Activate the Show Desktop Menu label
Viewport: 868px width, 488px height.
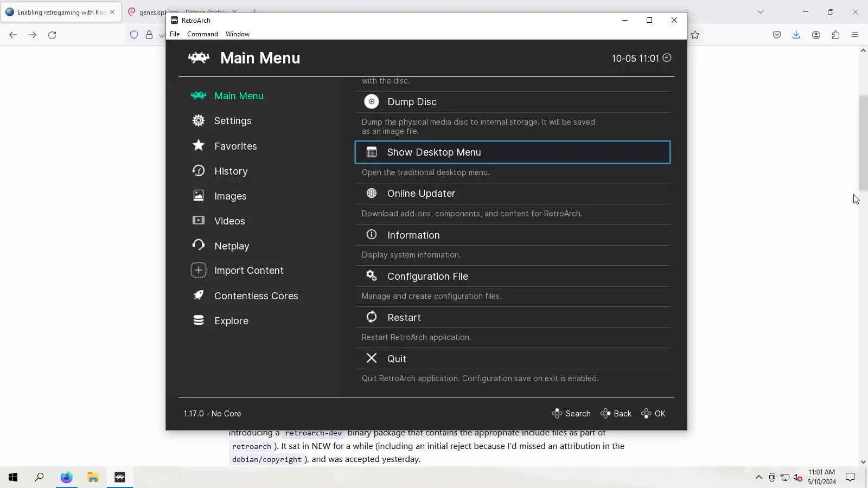pyautogui.click(x=434, y=152)
